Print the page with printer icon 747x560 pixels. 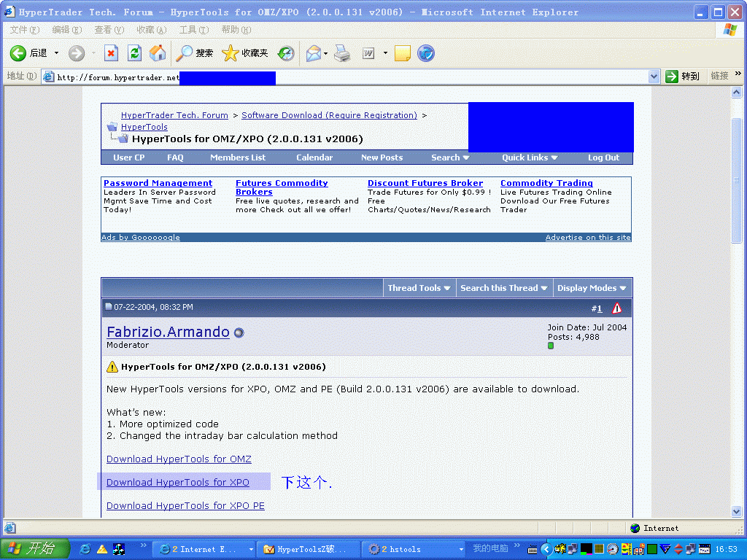(x=342, y=53)
